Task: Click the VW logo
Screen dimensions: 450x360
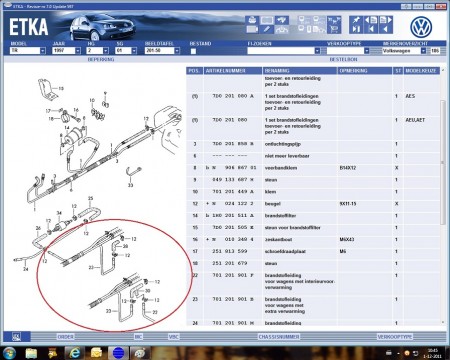Action: point(421,27)
